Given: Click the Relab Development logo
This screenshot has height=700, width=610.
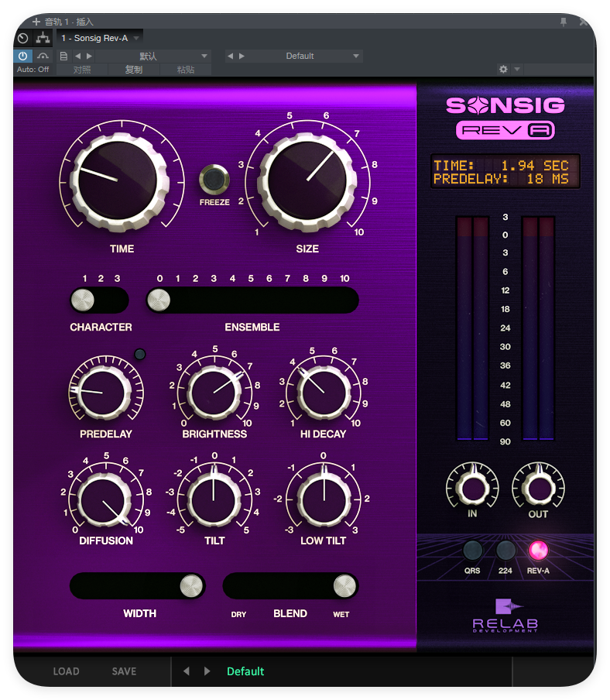Looking at the screenshot, I should (x=505, y=616).
